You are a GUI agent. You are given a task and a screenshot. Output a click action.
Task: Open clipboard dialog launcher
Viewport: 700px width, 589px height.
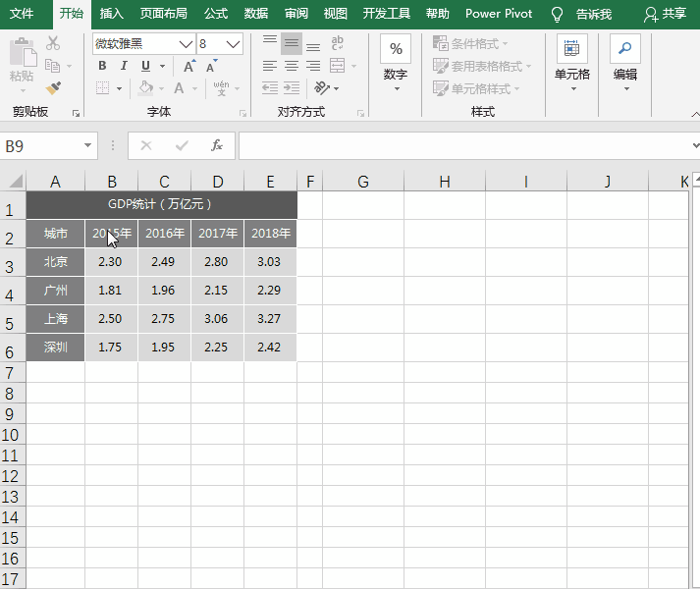click(76, 114)
